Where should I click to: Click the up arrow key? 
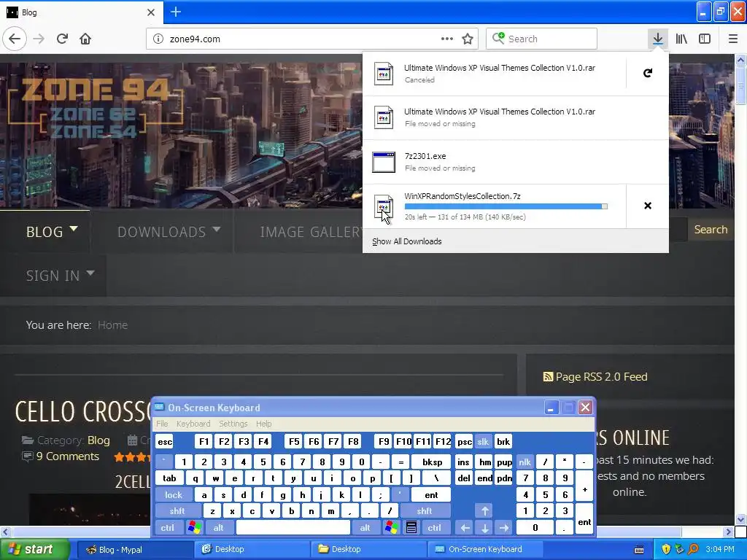point(484,511)
